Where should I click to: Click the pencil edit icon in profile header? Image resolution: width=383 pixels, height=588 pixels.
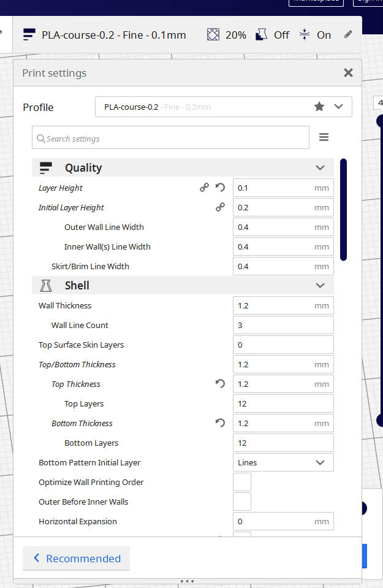click(348, 35)
